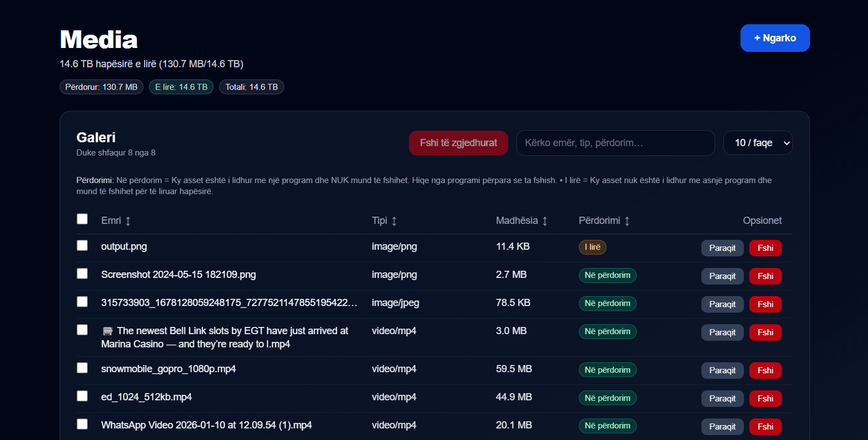Click the WhatsApp Video 2026-01-10 file name
Viewport: 868px width, 440px height.
[206, 425]
